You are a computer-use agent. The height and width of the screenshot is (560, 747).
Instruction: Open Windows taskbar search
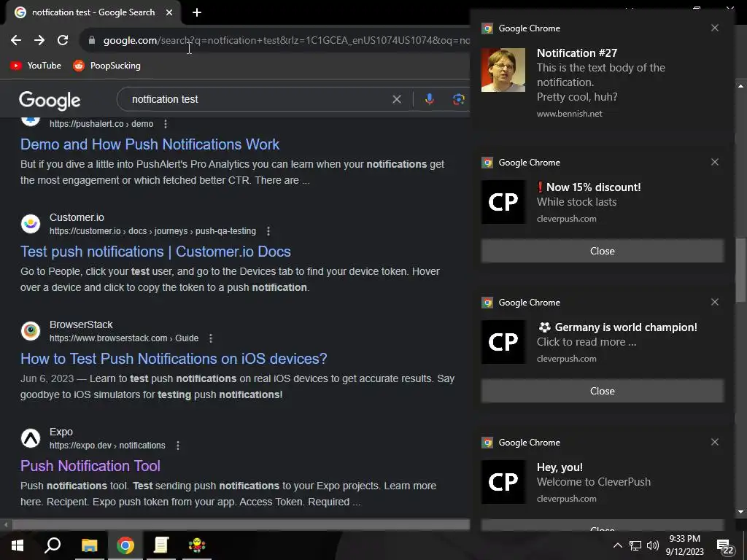pyautogui.click(x=53, y=545)
